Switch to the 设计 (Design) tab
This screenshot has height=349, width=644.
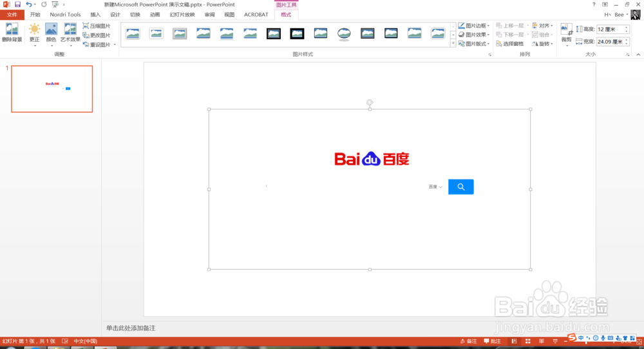115,15
